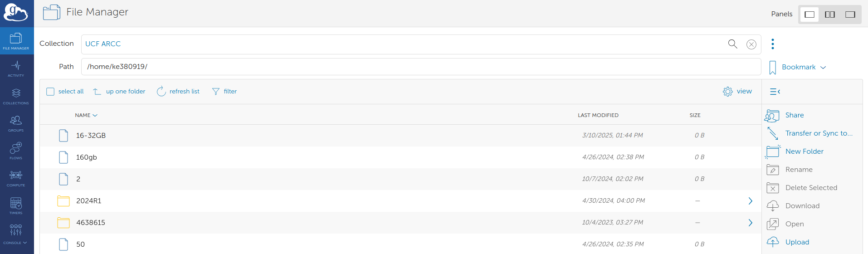
Task: Open the Activity sidebar icon
Action: [16, 68]
